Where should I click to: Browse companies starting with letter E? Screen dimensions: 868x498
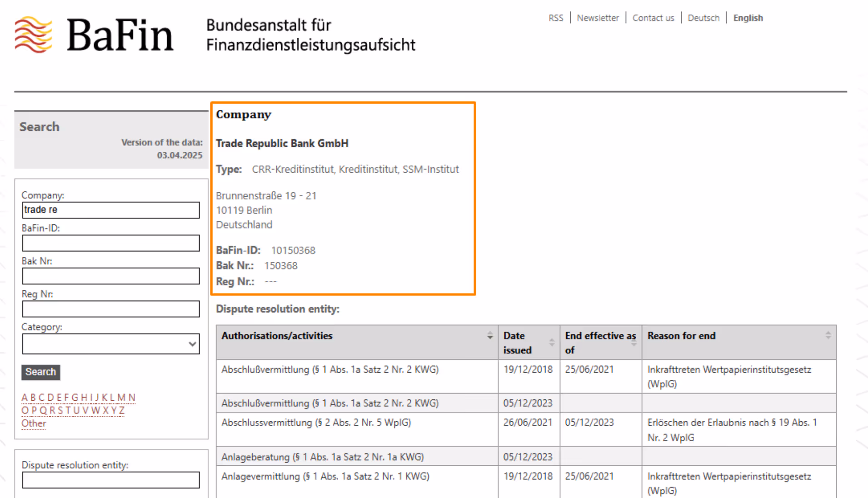tap(59, 398)
